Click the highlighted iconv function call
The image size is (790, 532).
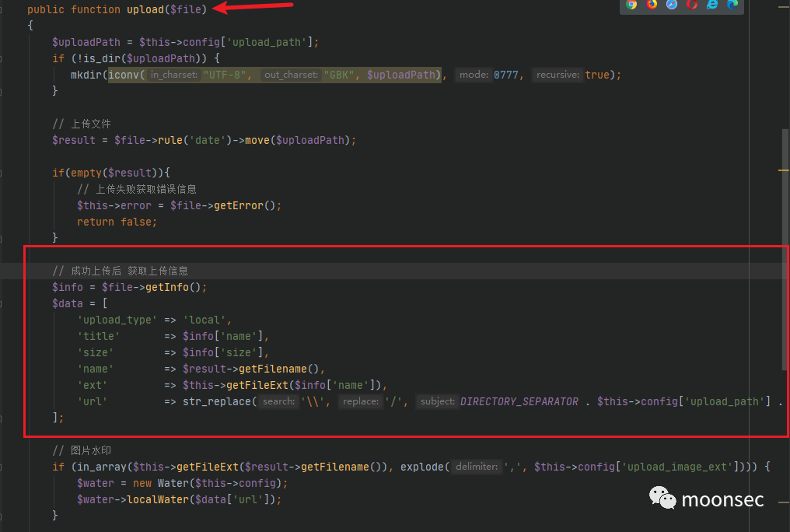click(x=124, y=75)
